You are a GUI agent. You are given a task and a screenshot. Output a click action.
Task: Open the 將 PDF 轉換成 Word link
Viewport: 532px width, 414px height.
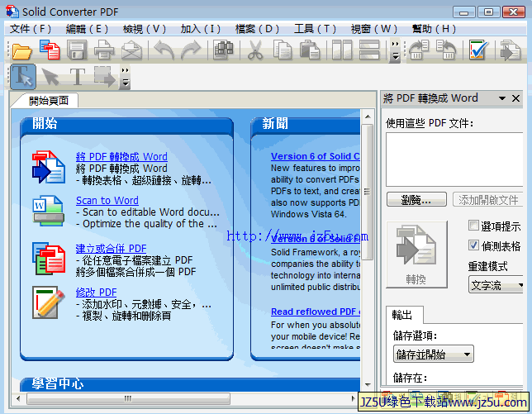pyautogui.click(x=121, y=157)
